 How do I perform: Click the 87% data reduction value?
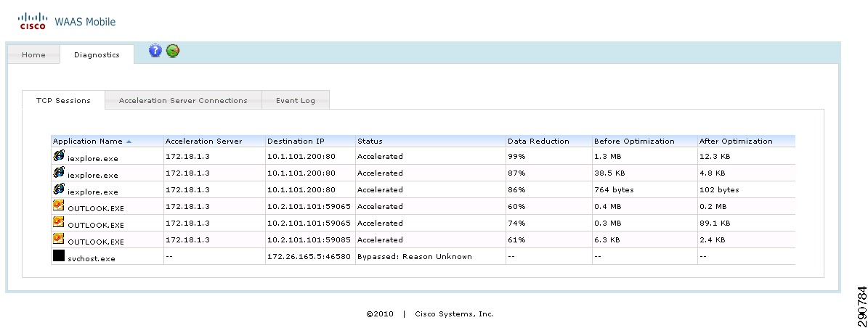click(x=516, y=173)
